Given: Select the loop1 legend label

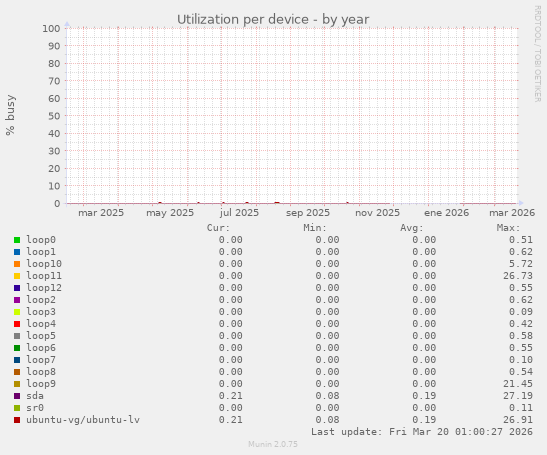Looking at the screenshot, I should tap(41, 252).
